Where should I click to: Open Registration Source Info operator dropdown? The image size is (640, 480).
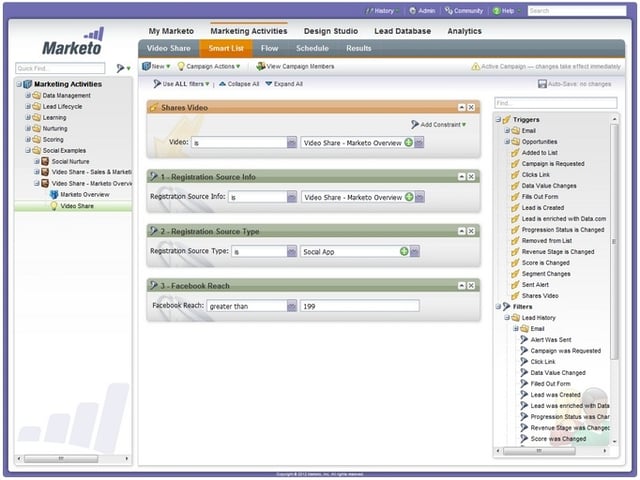(291, 197)
